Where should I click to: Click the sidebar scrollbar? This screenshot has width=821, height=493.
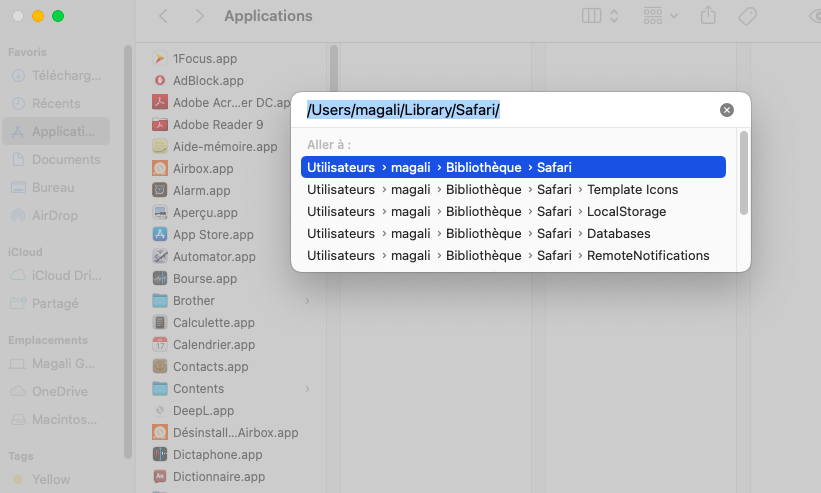tap(128, 251)
